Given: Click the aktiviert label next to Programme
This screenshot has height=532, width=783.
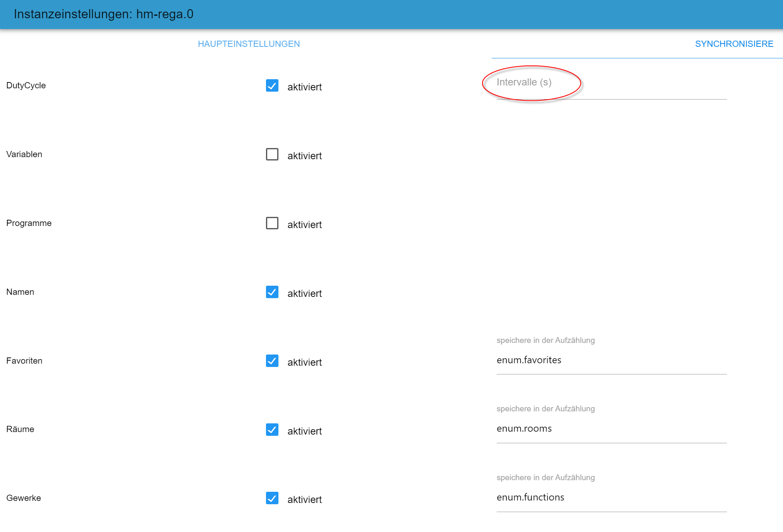Looking at the screenshot, I should point(305,225).
